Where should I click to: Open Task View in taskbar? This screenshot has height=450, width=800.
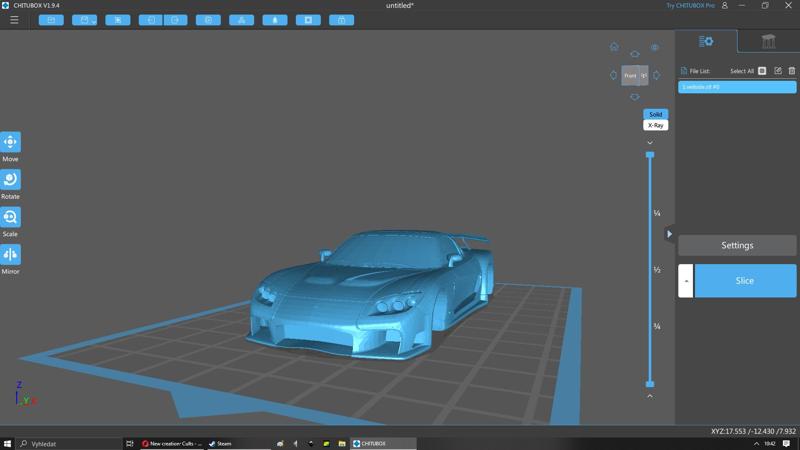(x=130, y=443)
